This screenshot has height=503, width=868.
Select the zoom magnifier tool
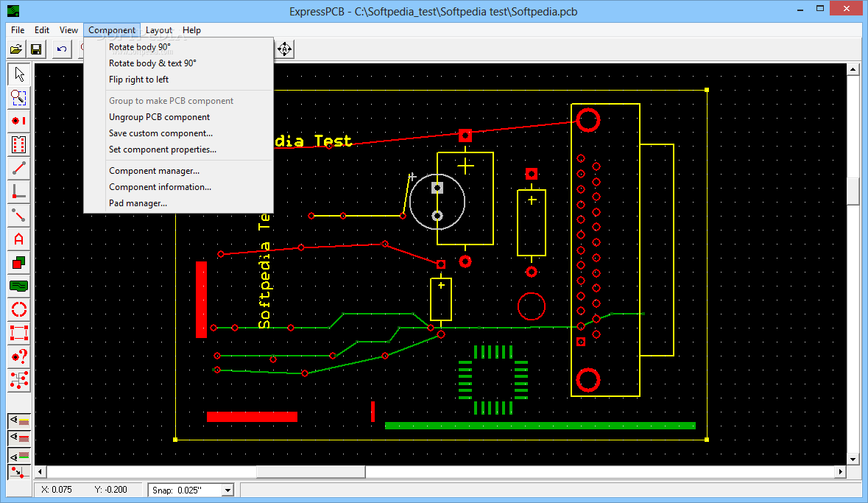click(x=19, y=97)
